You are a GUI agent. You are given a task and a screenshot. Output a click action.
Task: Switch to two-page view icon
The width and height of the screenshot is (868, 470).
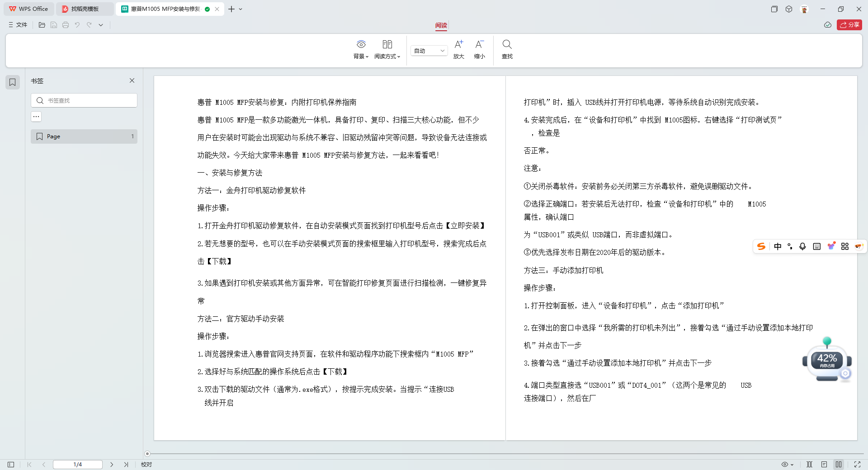[839, 465]
